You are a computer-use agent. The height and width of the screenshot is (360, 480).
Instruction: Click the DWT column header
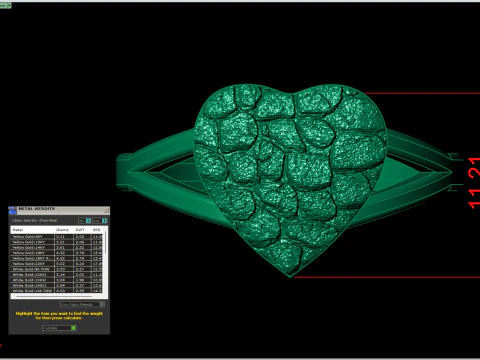82,230
